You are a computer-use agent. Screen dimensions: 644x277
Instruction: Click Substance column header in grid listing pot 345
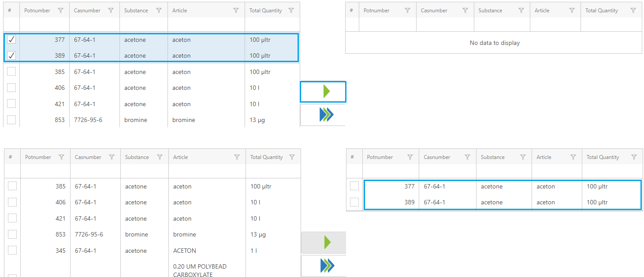[137, 157]
